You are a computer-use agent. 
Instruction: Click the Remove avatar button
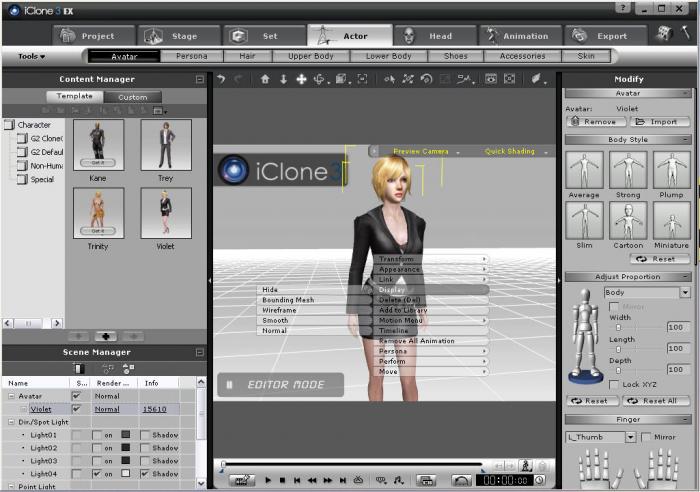click(595, 121)
